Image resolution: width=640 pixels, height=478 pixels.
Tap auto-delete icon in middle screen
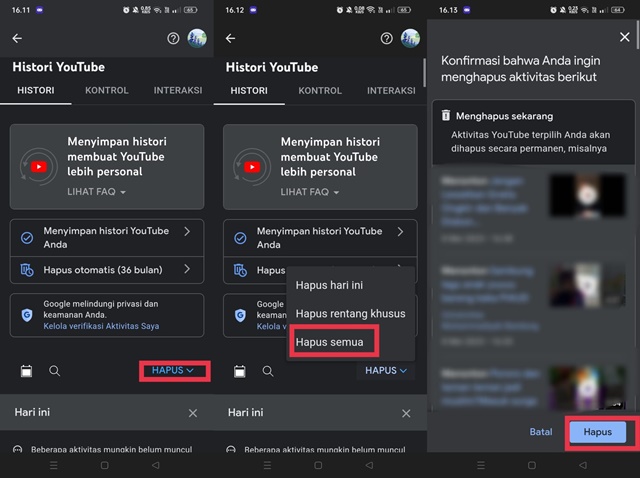(240, 270)
